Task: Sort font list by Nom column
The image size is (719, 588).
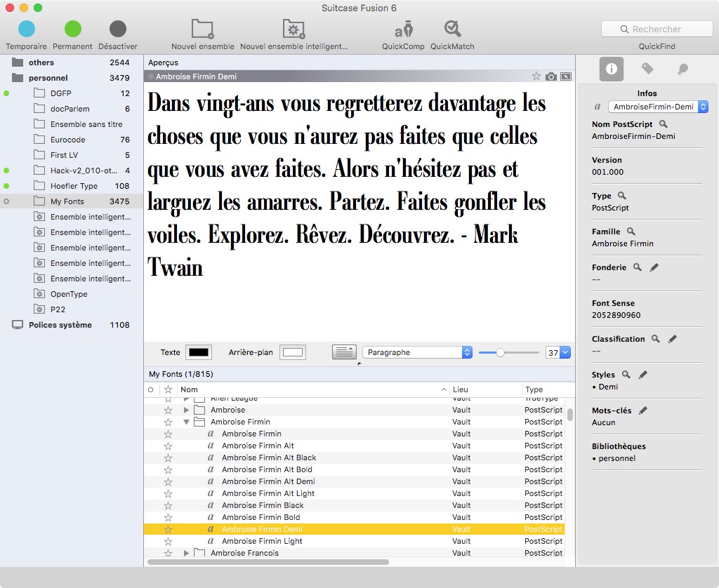Action: coord(312,389)
